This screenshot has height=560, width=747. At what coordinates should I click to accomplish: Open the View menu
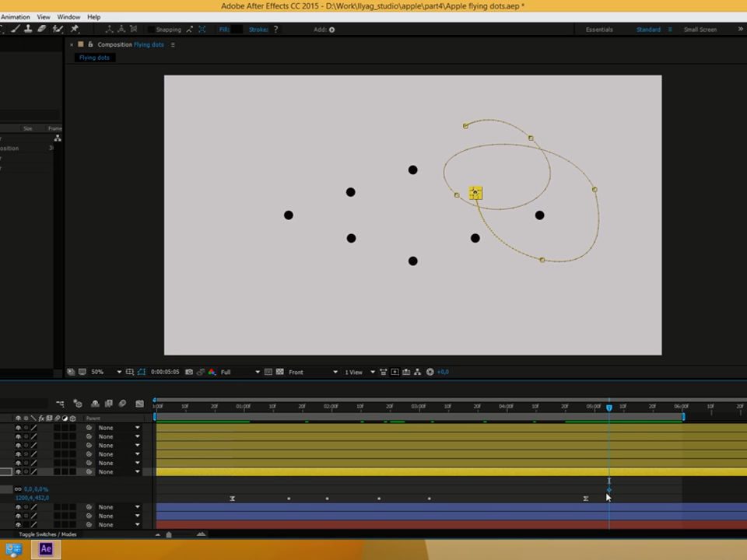click(x=44, y=16)
